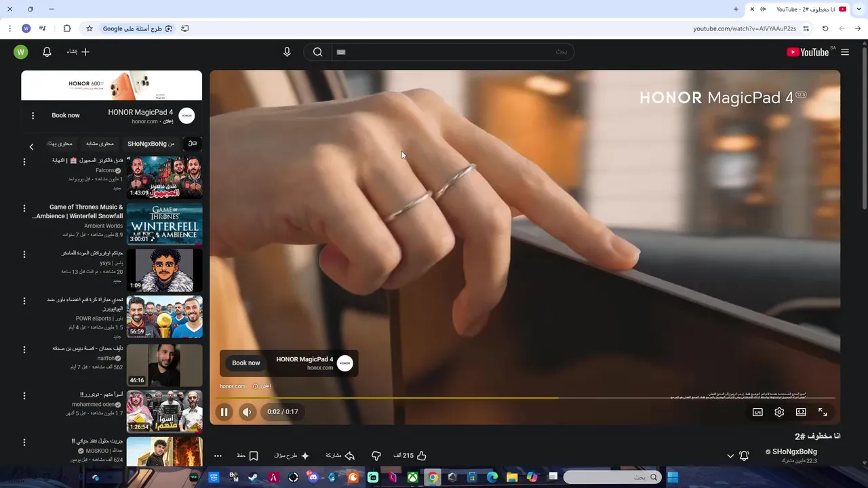Expand the subscription dropdown chevron next to the bell

tap(730, 456)
